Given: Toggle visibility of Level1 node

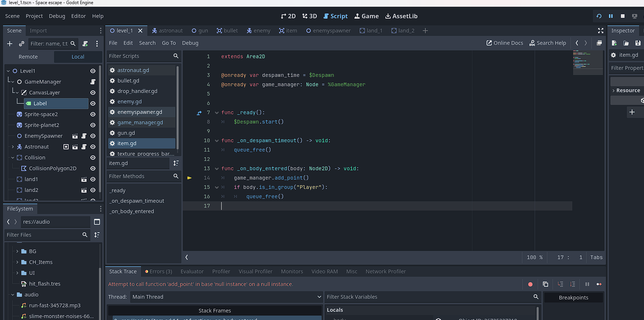Looking at the screenshot, I should pos(93,71).
